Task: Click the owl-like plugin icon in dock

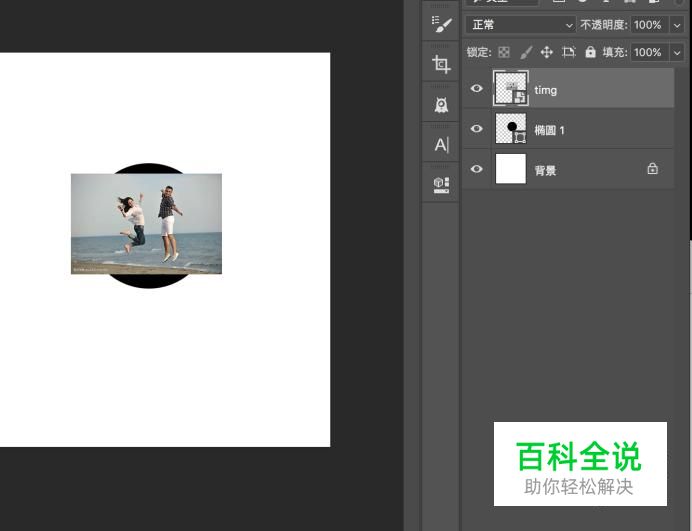Action: pos(441,105)
